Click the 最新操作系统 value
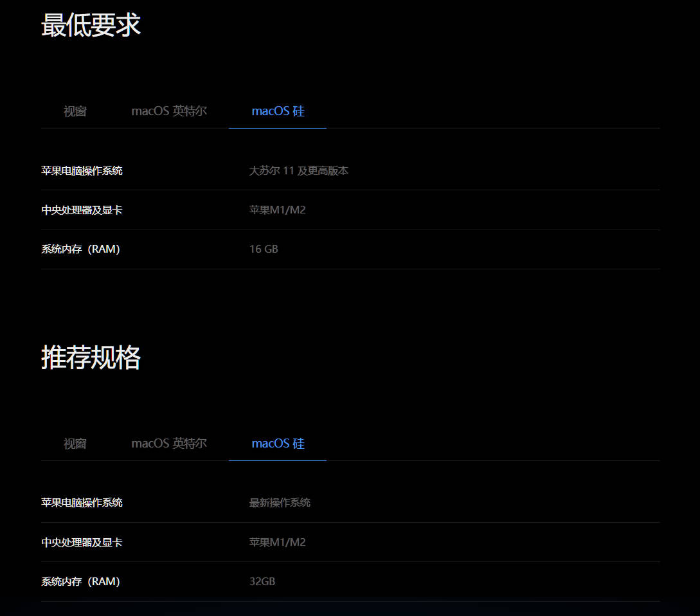 click(x=280, y=503)
